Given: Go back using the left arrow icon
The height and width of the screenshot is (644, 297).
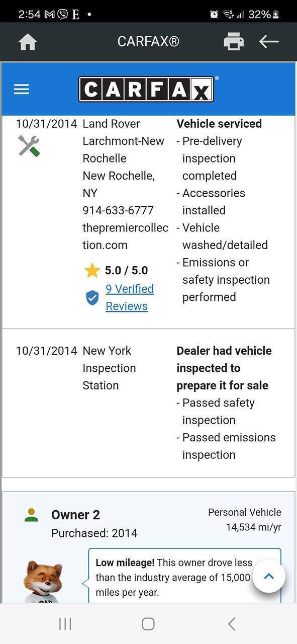Looking at the screenshot, I should (269, 42).
